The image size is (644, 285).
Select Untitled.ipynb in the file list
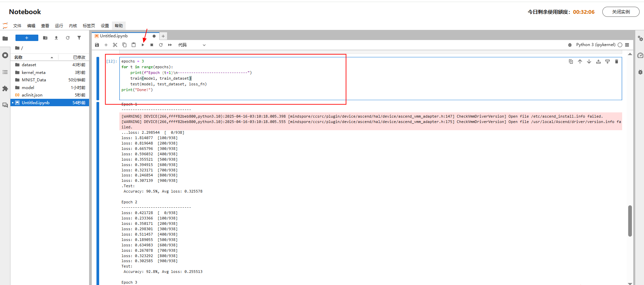pos(50,103)
